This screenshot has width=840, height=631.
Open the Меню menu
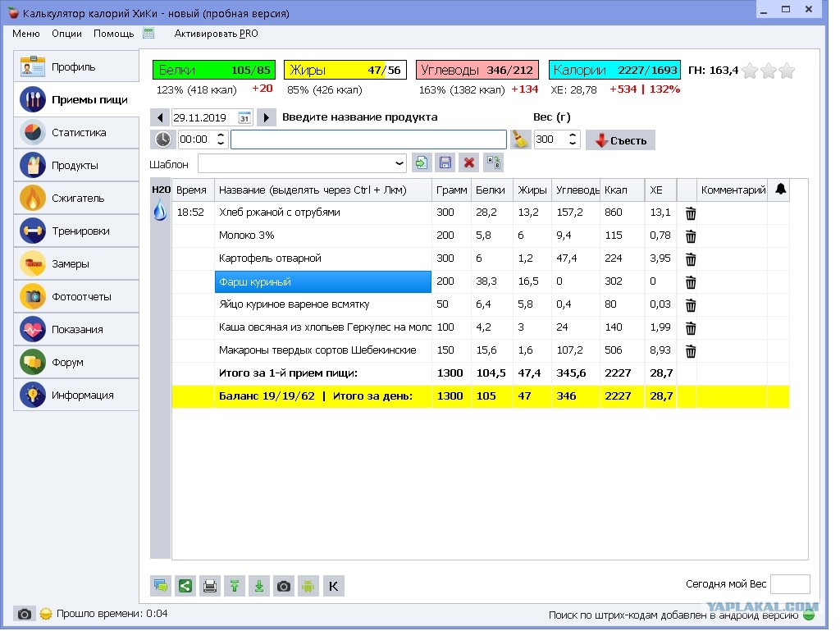tap(25, 34)
